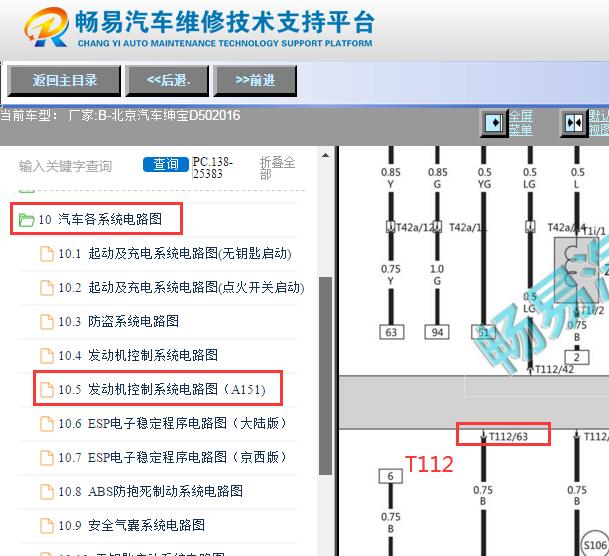Select the 10.4 发动机控制系统电路图 row without (A151)
Image resolution: width=609 pixels, height=556 pixels.
138,355
